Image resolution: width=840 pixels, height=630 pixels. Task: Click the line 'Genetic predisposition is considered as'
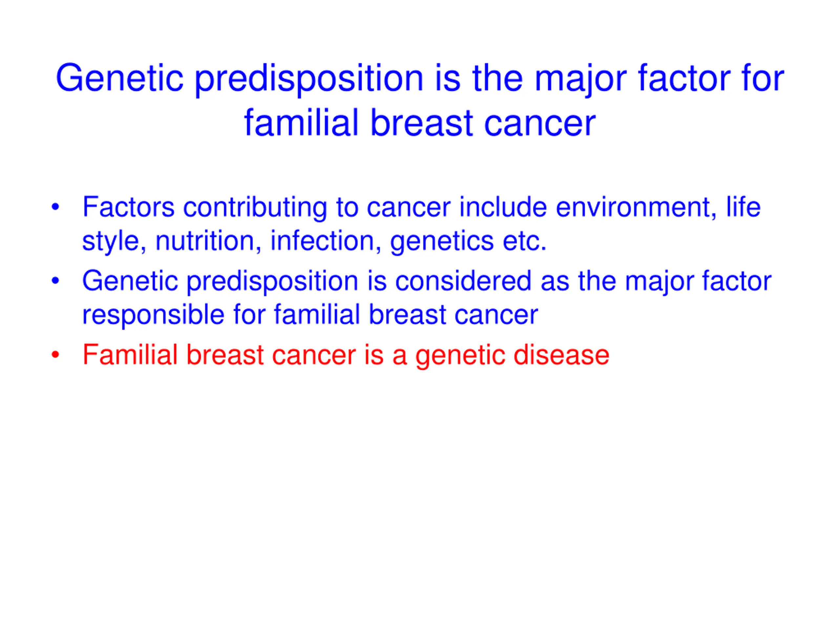[427, 282]
